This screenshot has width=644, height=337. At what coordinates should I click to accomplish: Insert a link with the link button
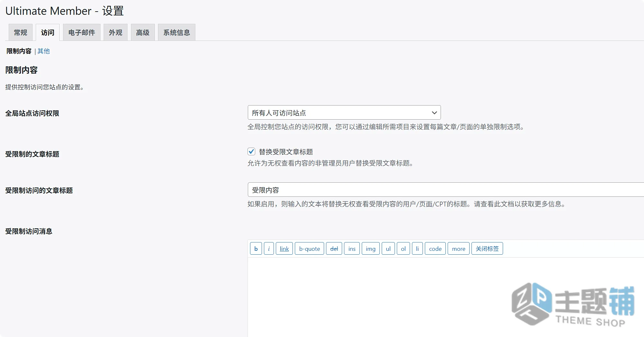(284, 249)
